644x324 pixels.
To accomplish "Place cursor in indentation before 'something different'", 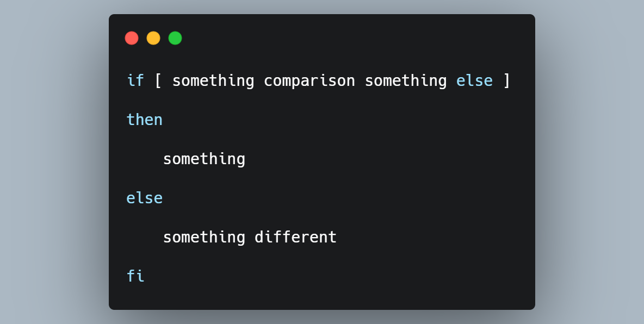I will point(144,237).
